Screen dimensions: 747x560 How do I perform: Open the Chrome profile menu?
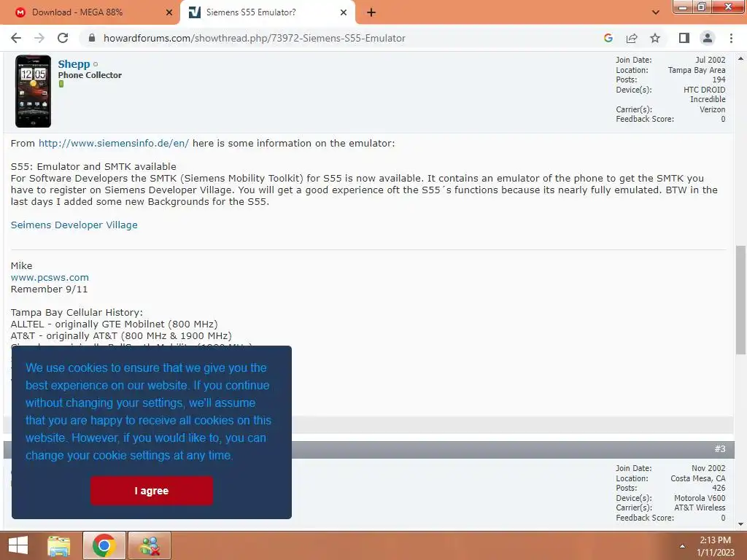click(x=708, y=38)
